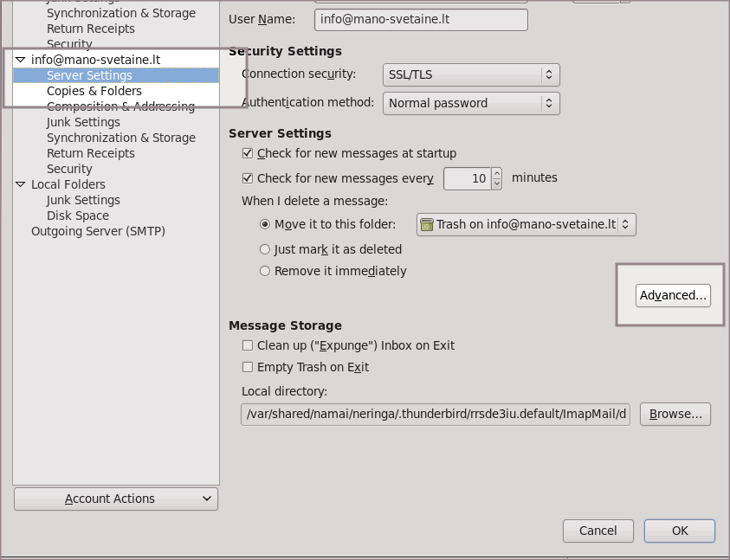730x560 pixels.
Task: Open Account Actions dropdown menu
Action: coord(116,499)
